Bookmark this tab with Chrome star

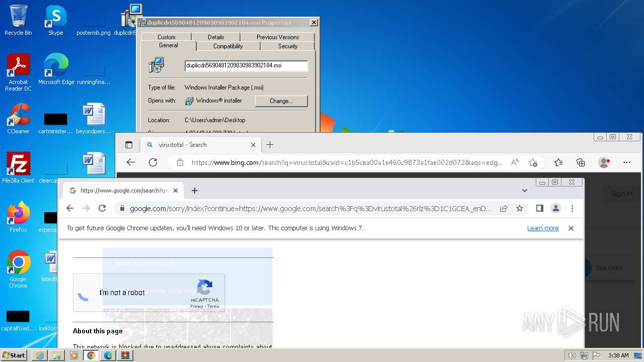[x=520, y=208]
